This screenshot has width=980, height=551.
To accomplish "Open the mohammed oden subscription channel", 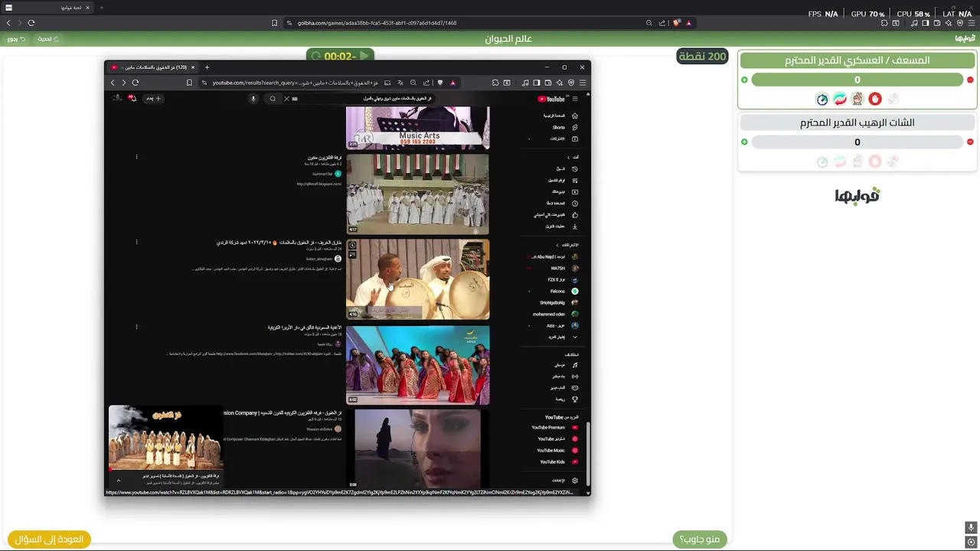I will pos(555,315).
